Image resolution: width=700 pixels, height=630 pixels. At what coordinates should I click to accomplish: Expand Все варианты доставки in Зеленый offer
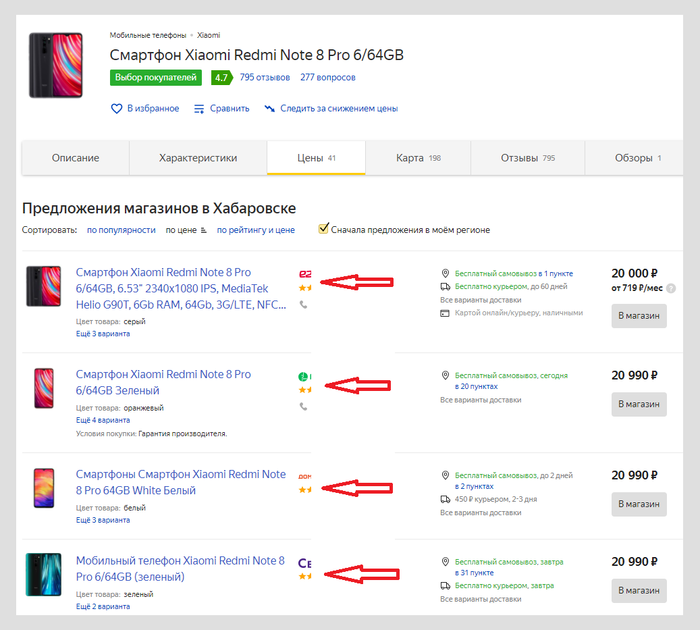(x=481, y=400)
